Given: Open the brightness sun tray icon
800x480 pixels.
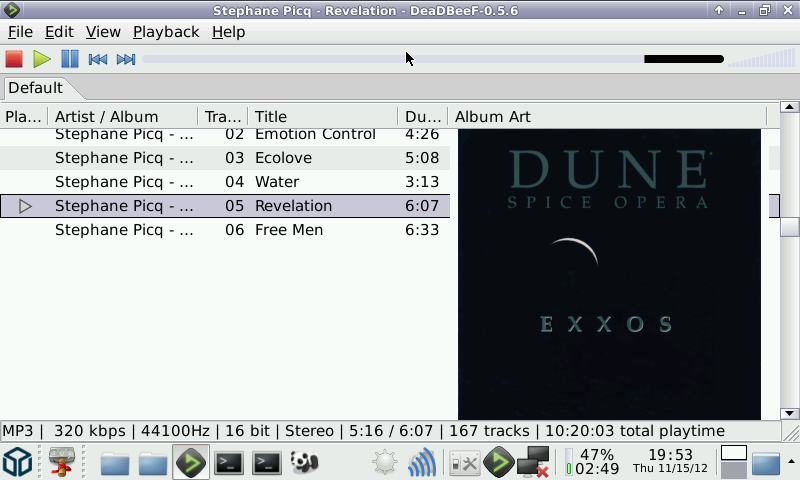Looking at the screenshot, I should [x=385, y=462].
